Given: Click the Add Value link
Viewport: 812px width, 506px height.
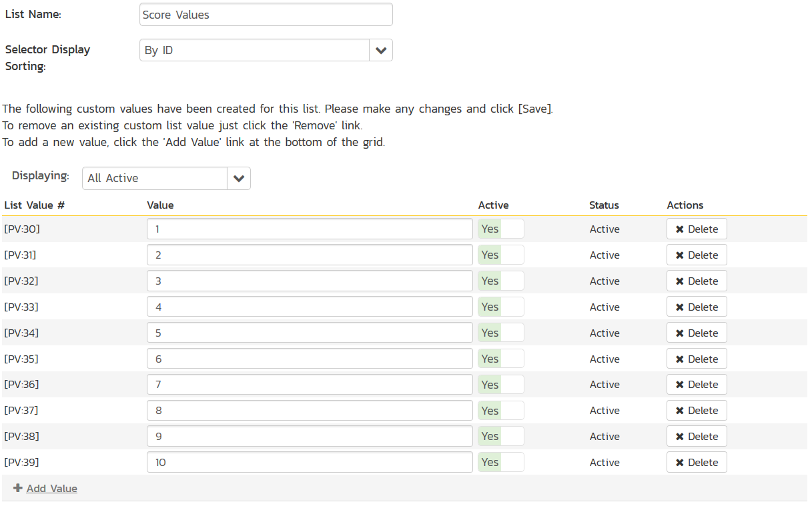Looking at the screenshot, I should click(51, 488).
